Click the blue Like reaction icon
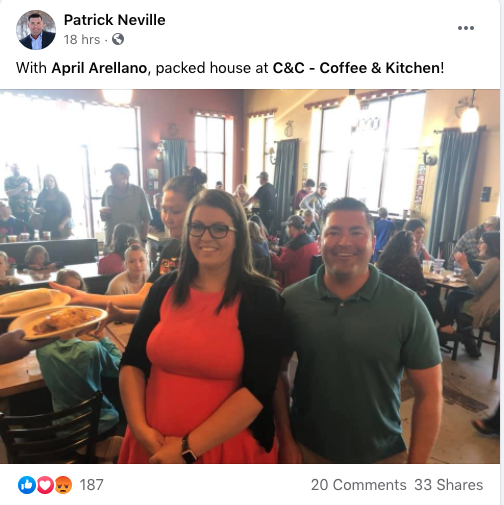The width and height of the screenshot is (504, 505). 27,485
